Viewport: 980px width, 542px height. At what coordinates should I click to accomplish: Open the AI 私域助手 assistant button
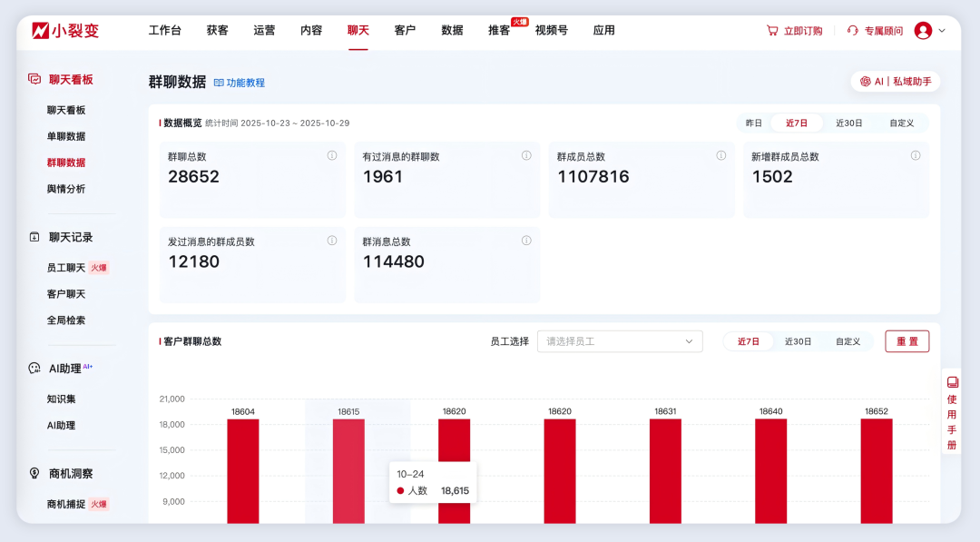pyautogui.click(x=894, y=81)
